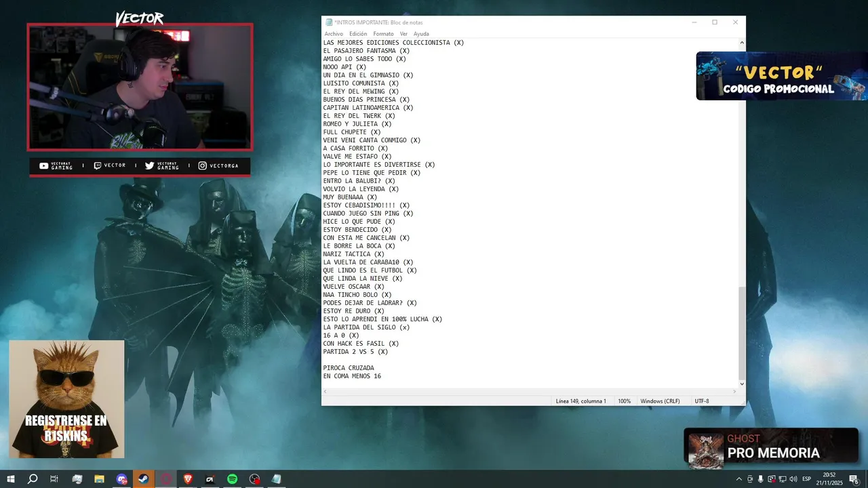Open the Ver menu in Notepad
Viewport: 868px width, 488px height.
(x=403, y=34)
